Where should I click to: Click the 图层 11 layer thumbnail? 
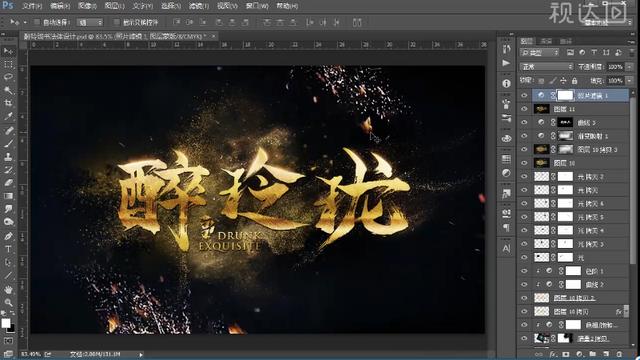tap(541, 109)
